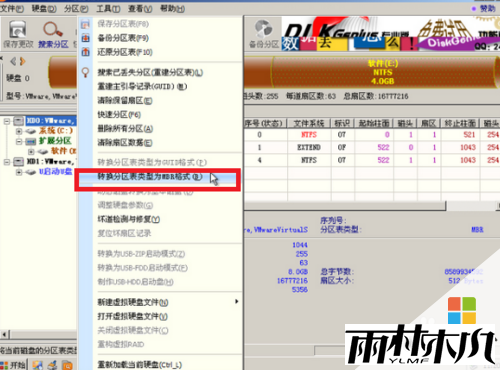Expand the U启动U盘 tree node
The width and height of the screenshot is (500, 370).
coord(19,172)
